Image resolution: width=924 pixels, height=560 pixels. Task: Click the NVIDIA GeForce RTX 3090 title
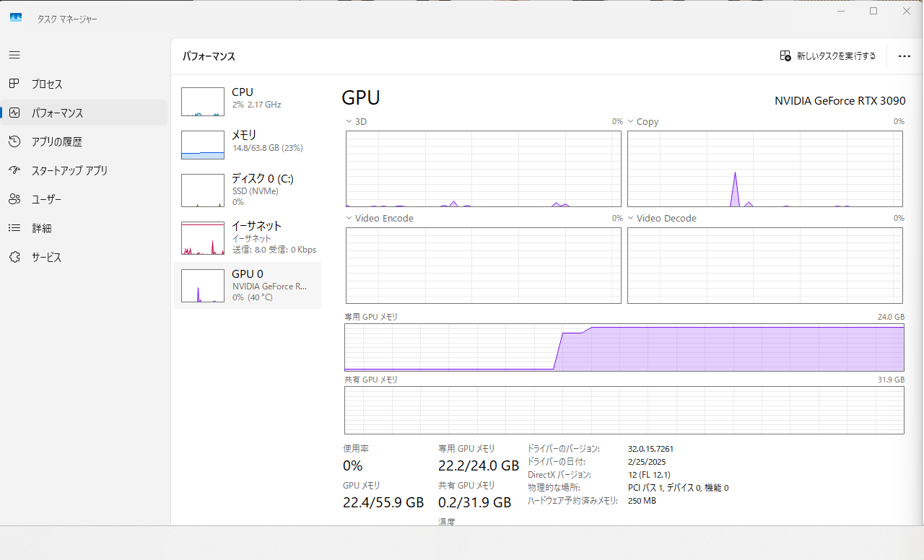coord(840,101)
